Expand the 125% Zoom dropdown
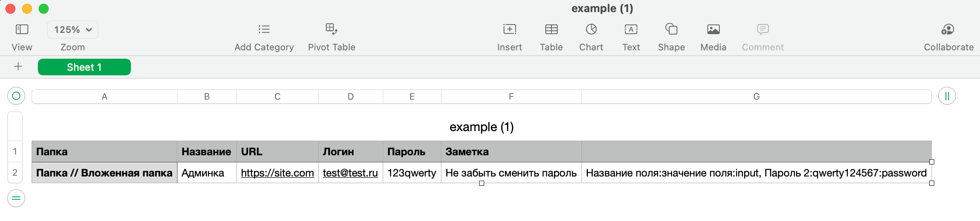 [73, 30]
